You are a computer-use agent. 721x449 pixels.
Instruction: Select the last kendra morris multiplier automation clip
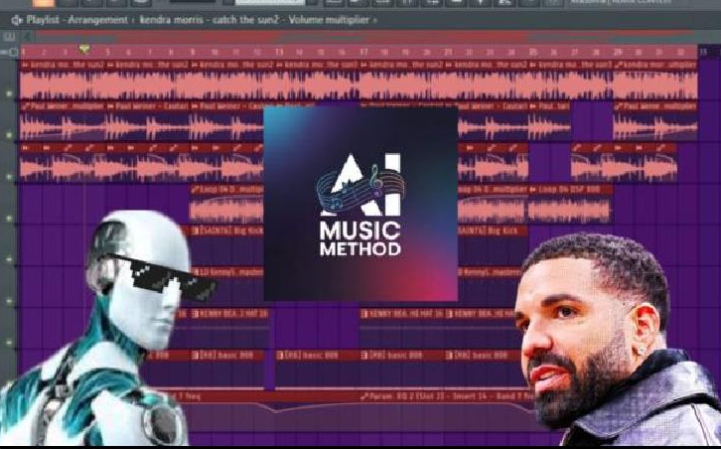coord(655,80)
